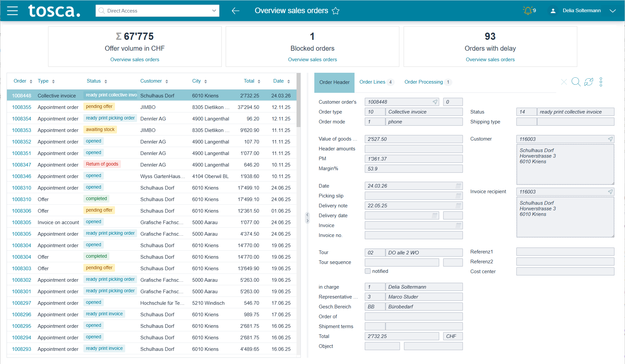Click the Cost center input field
The image size is (625, 364).
click(565, 272)
